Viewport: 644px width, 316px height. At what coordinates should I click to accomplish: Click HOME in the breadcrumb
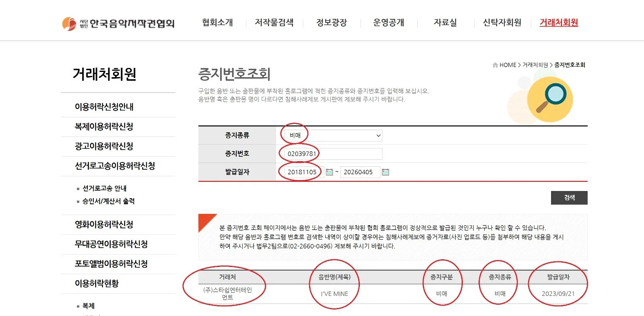[x=508, y=65]
